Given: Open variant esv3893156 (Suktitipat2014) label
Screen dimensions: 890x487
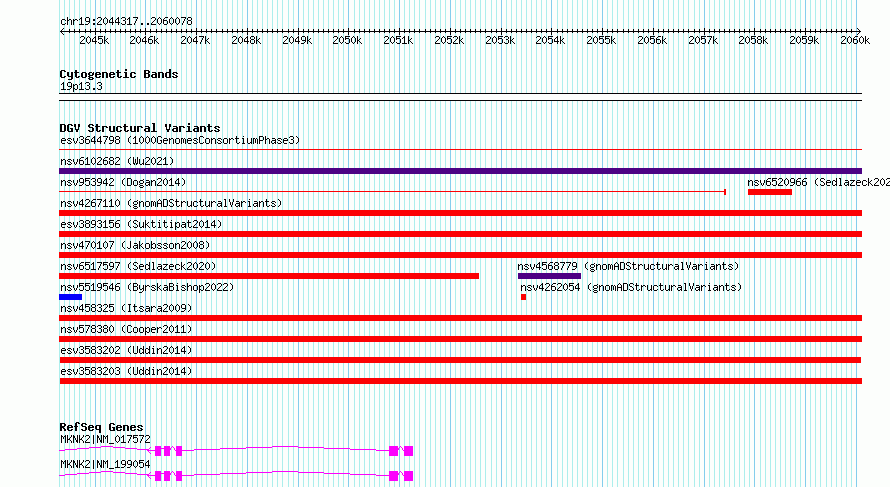Looking at the screenshot, I should tap(141, 224).
